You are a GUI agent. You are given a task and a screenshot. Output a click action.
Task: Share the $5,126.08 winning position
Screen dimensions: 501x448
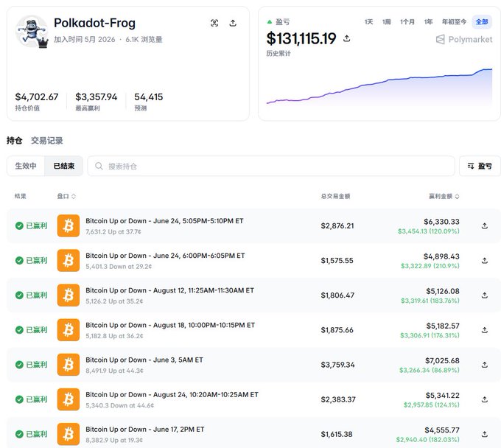[484, 295]
